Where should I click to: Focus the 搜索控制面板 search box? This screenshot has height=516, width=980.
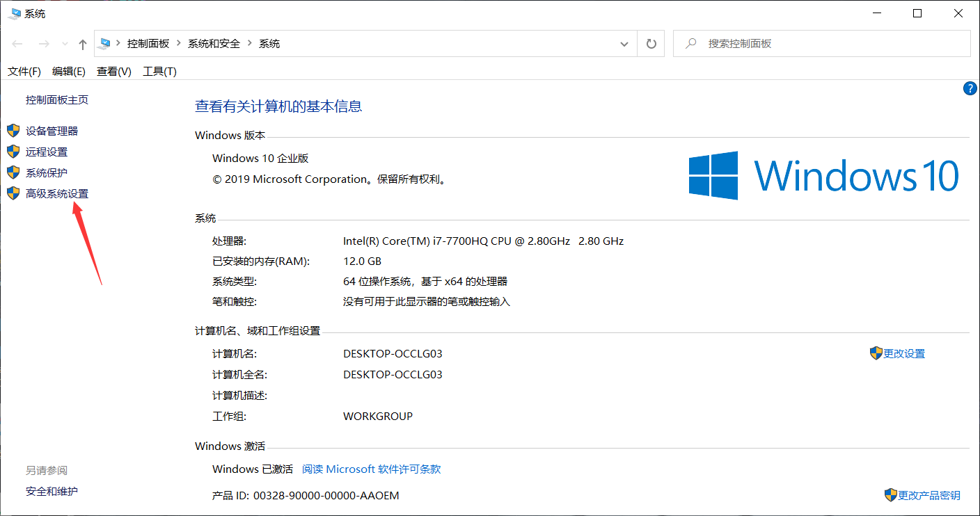coord(822,43)
